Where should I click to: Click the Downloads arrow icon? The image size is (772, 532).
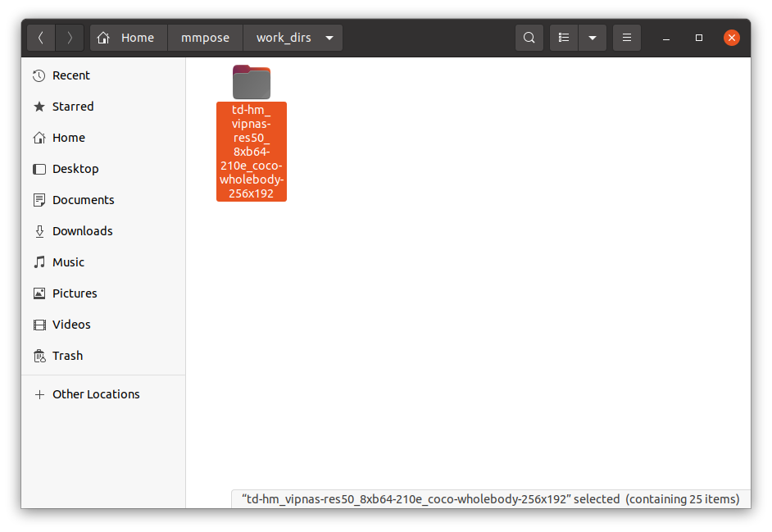pos(39,231)
